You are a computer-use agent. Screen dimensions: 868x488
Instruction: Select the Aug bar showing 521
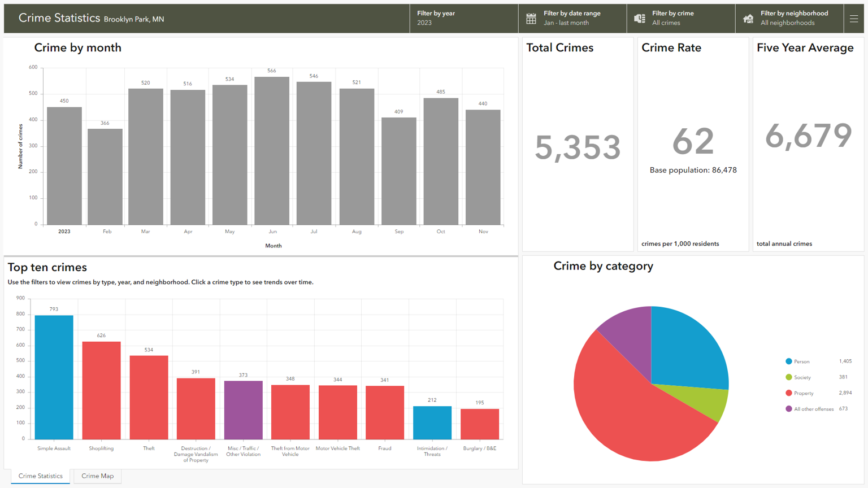point(357,156)
